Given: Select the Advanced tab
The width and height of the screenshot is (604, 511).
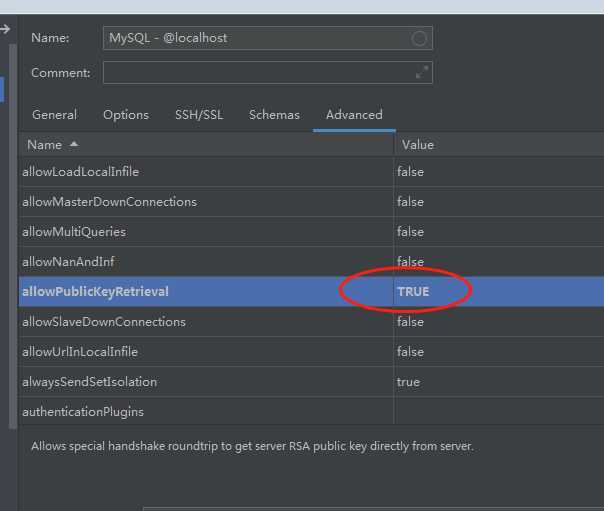Looking at the screenshot, I should click(354, 115).
